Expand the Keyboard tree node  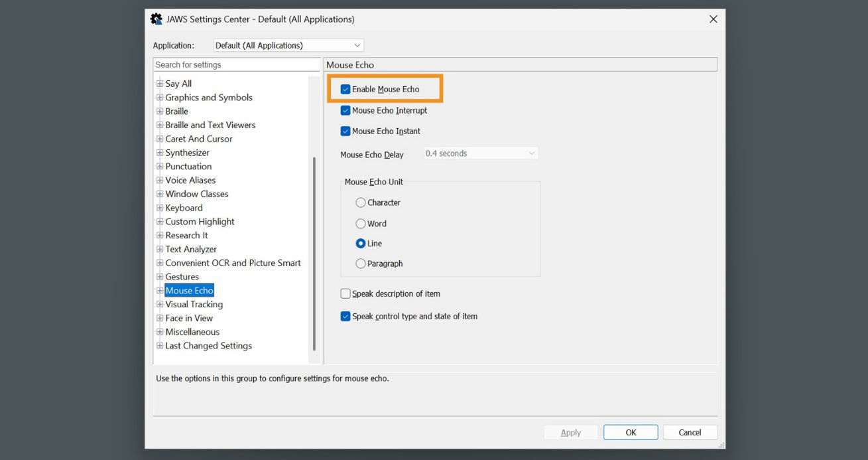[x=159, y=207]
